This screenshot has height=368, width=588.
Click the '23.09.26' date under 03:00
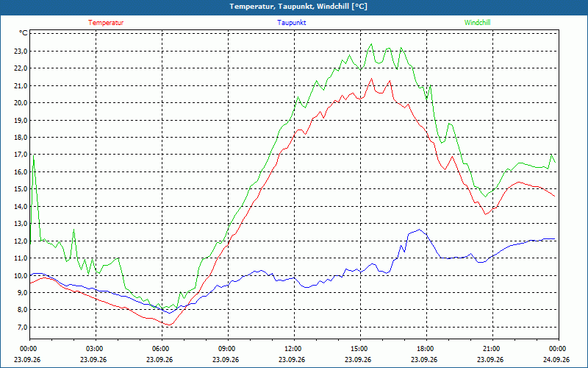point(93,359)
